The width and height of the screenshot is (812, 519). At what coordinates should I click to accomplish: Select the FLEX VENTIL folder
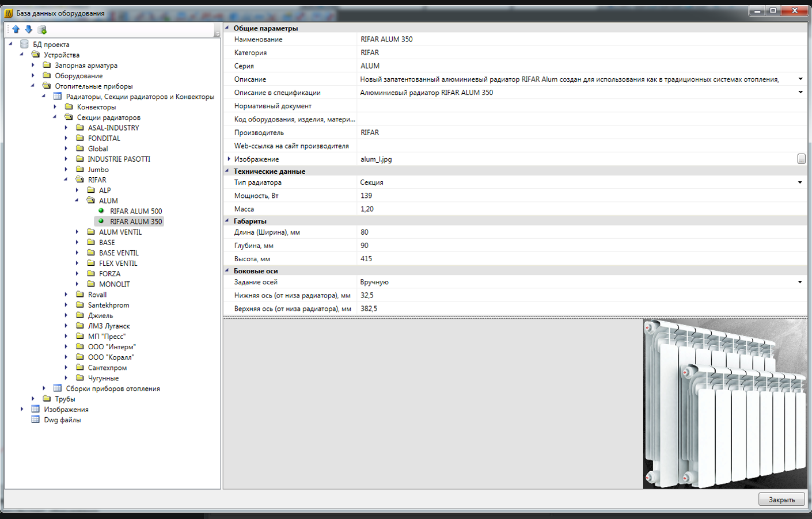click(x=118, y=263)
